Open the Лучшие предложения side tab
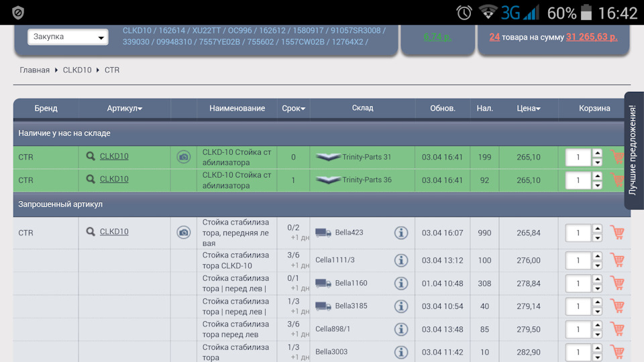This screenshot has height=362, width=644. click(633, 150)
